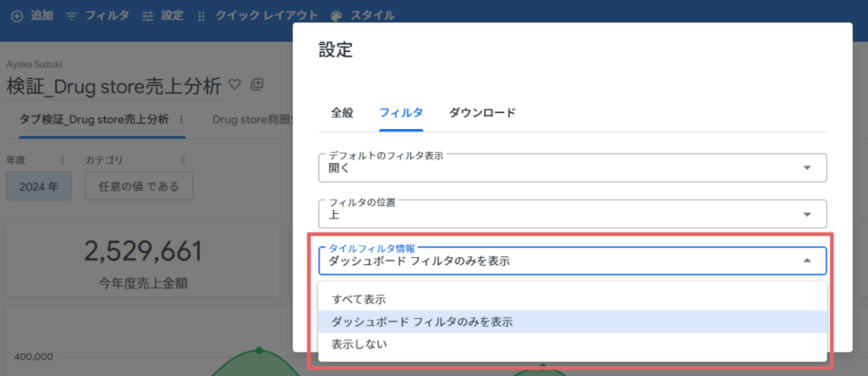Open クイック レイアウト grid icon

click(x=201, y=16)
